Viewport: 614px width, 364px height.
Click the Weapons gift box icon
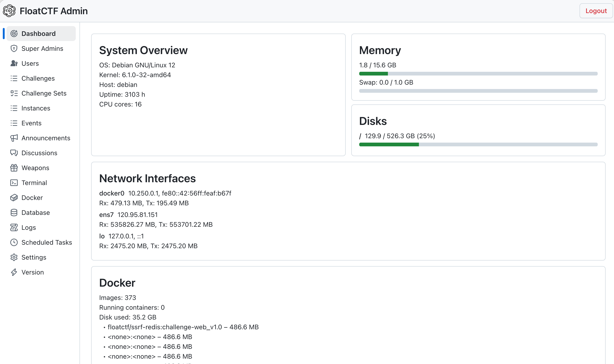tap(14, 168)
